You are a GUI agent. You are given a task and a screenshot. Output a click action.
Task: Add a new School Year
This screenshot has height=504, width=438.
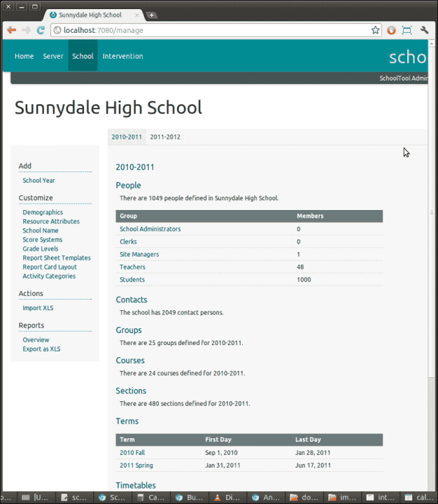38,181
